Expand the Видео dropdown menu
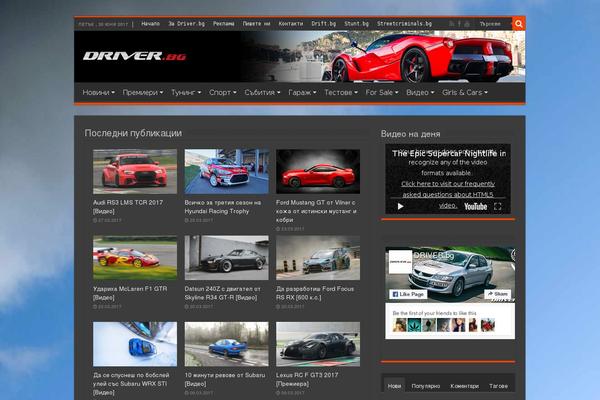600x400 pixels. pos(420,92)
